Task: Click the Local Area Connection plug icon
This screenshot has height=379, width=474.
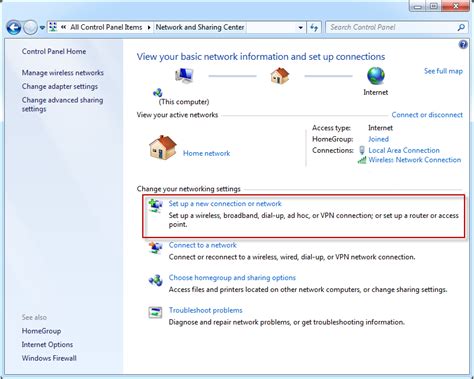Action: pos(362,150)
